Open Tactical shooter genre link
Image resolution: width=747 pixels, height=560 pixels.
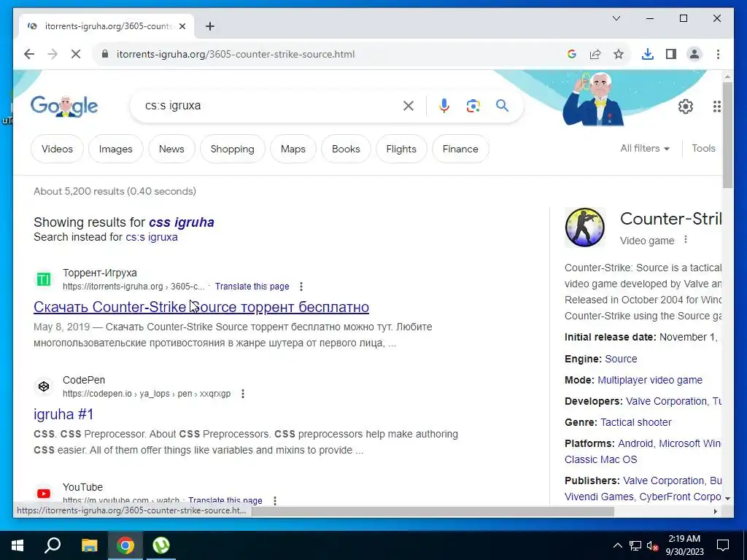(635, 422)
